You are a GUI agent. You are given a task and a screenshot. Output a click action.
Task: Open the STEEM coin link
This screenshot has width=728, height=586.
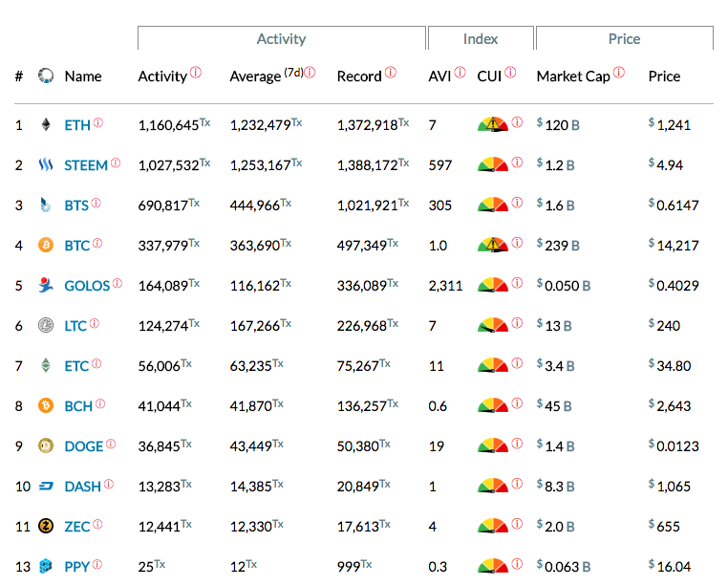pyautogui.click(x=86, y=165)
